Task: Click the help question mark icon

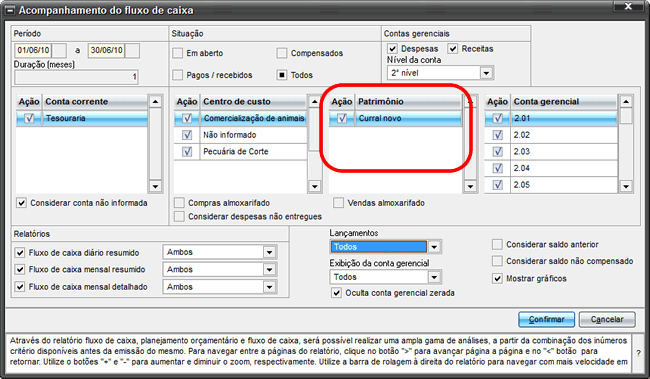Action: point(638,353)
